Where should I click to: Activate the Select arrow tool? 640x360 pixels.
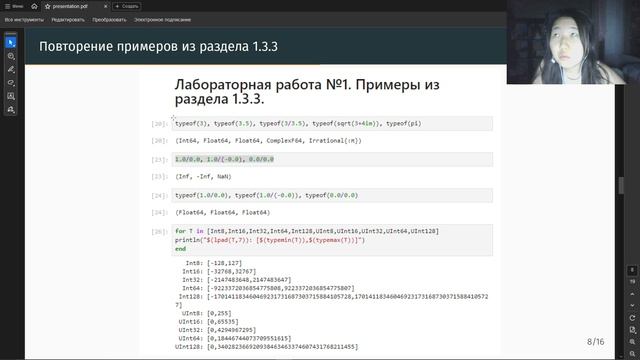[x=11, y=42]
